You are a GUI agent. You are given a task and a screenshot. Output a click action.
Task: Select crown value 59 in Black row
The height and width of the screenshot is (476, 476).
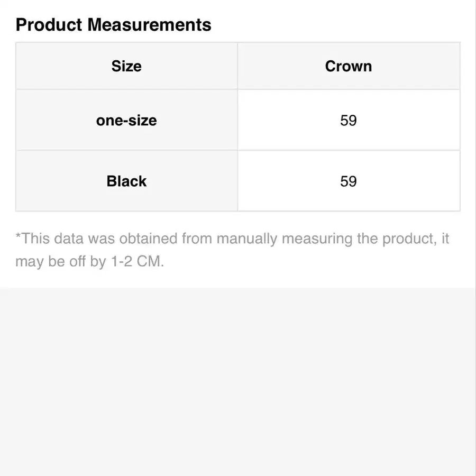tap(348, 181)
